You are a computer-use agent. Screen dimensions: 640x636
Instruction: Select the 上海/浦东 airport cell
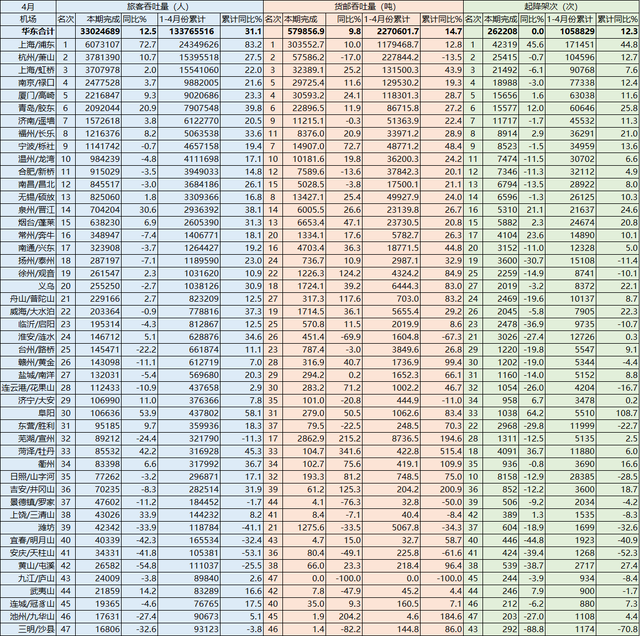point(28,44)
